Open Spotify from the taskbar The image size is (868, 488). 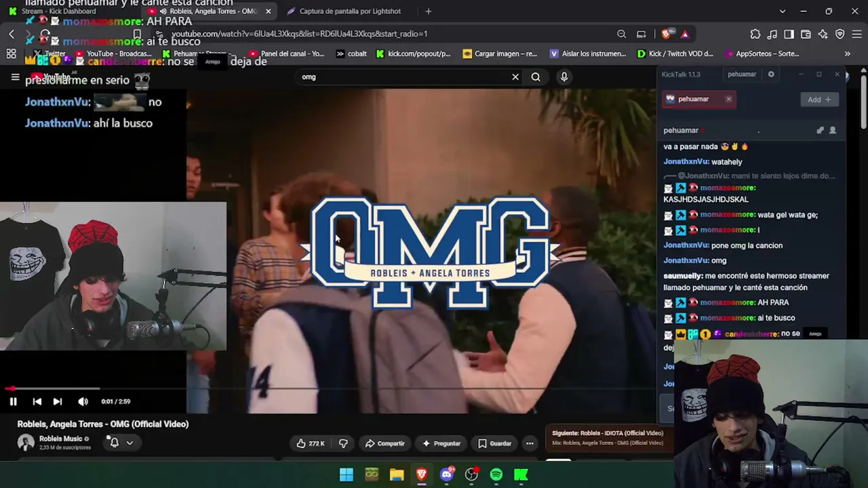click(x=496, y=474)
